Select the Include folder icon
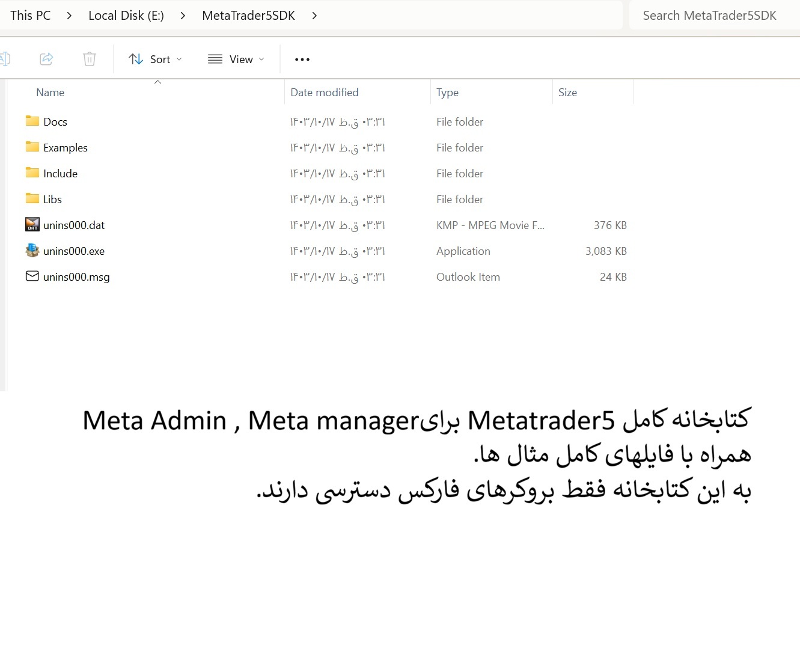Screen dimensions: 800x672 (32, 173)
